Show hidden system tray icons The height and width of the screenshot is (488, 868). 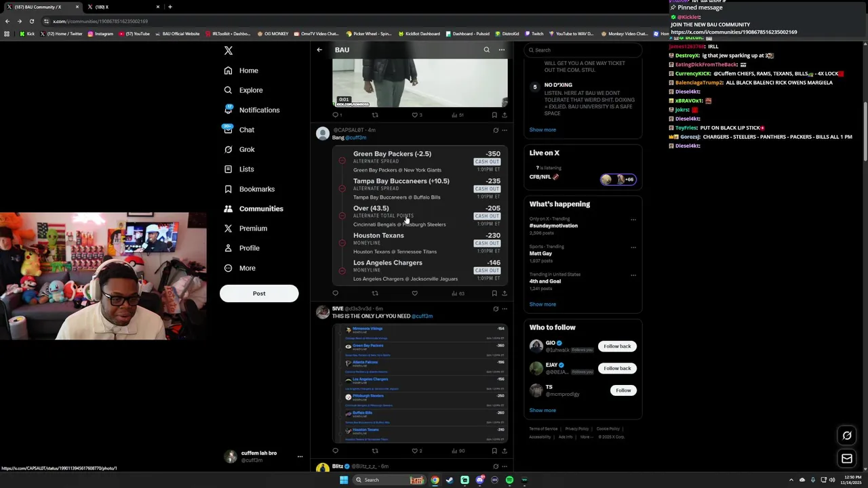(791, 480)
